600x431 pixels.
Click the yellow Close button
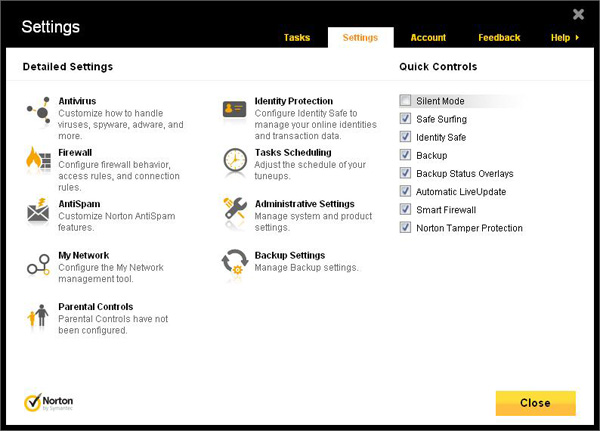[x=535, y=403]
